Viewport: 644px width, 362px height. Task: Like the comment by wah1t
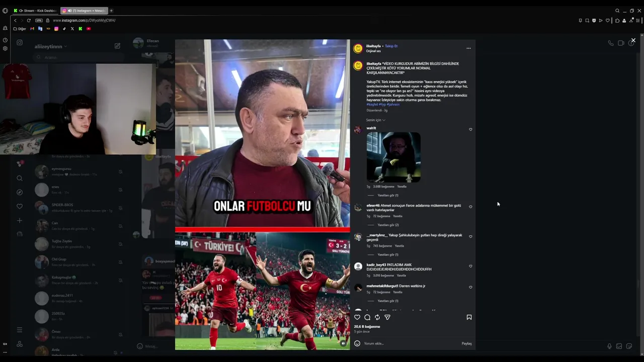click(470, 129)
